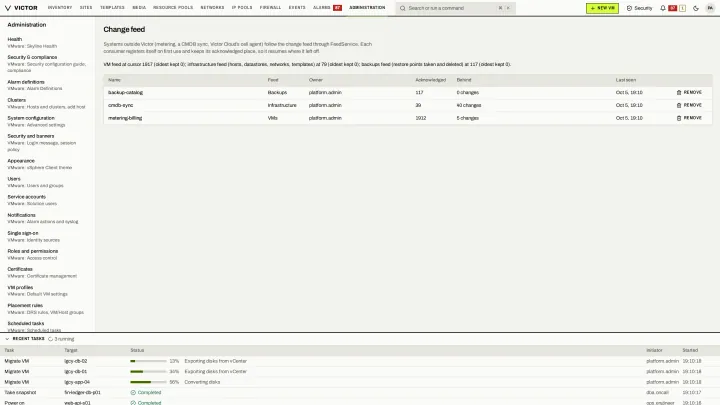Sort by the Feed column header
This screenshot has height=405, width=720.
(x=273, y=80)
